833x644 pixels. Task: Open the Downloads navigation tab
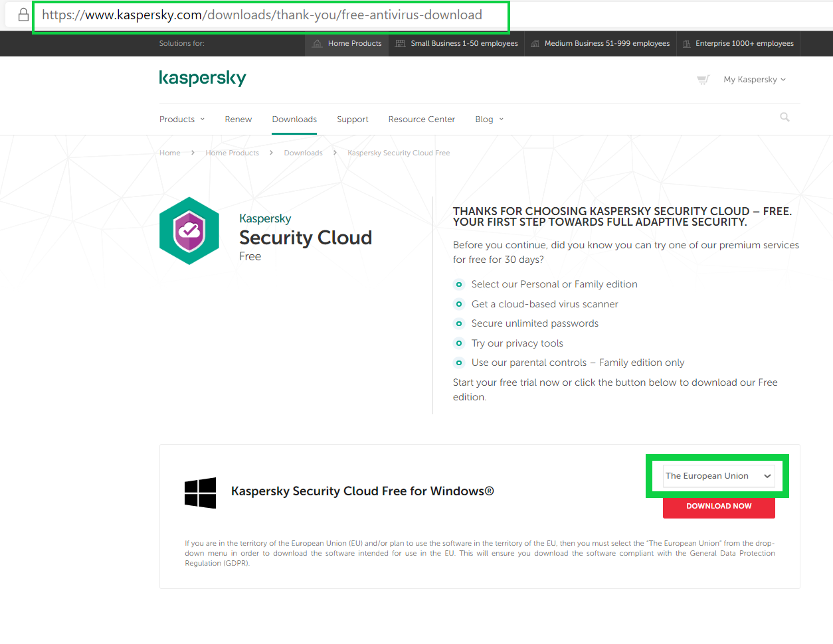(x=294, y=120)
